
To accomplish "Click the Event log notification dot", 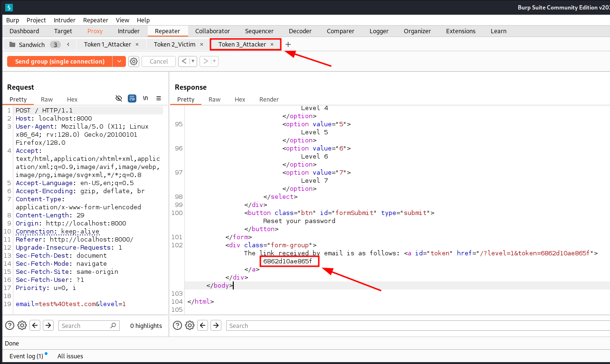I will point(46,354).
